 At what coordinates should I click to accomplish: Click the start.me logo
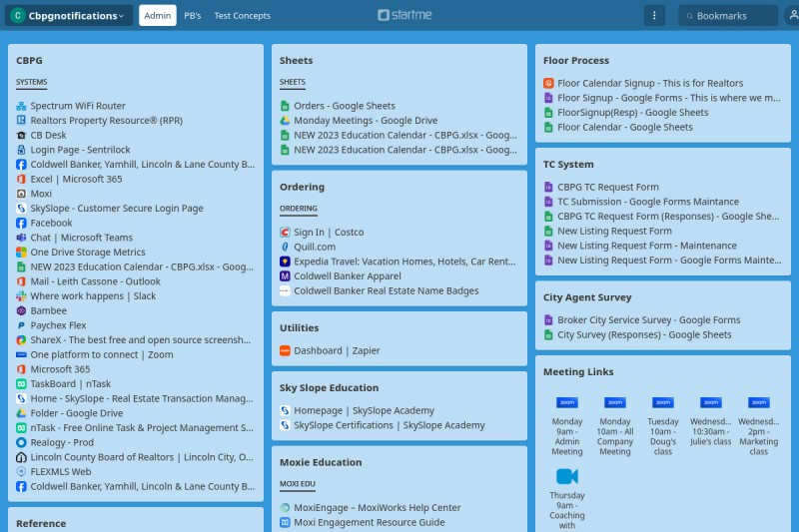coord(404,15)
